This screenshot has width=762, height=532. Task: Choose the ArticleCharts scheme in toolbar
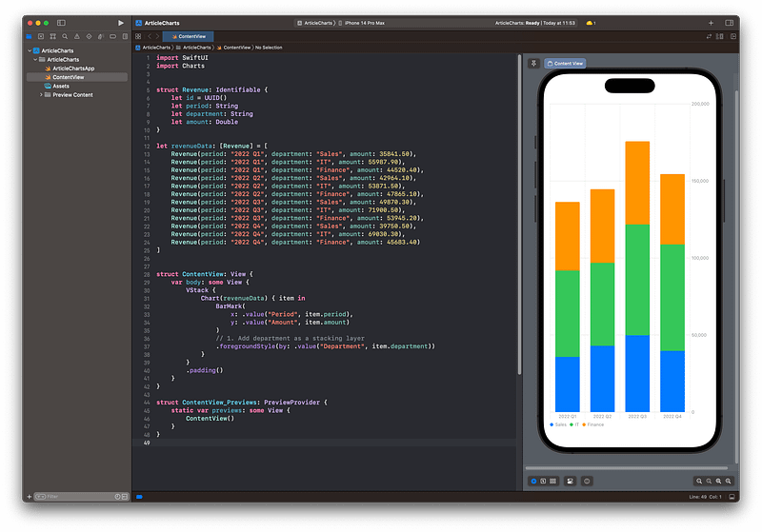tap(315, 23)
